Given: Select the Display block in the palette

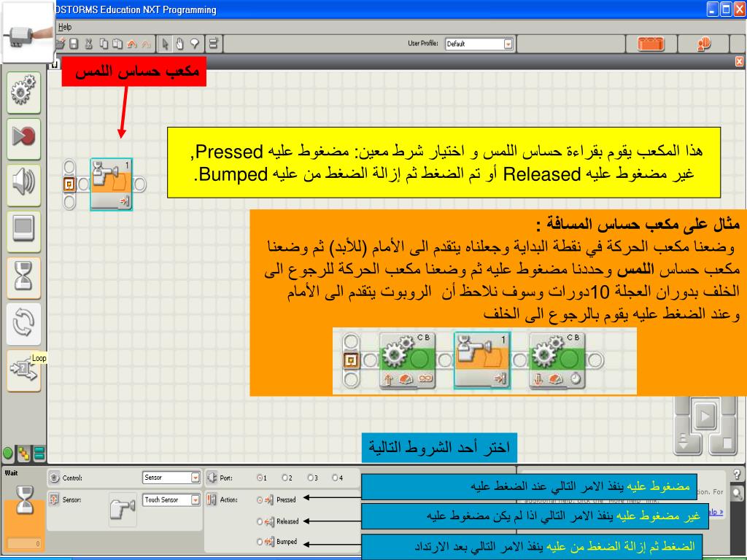Looking at the screenshot, I should click(24, 231).
